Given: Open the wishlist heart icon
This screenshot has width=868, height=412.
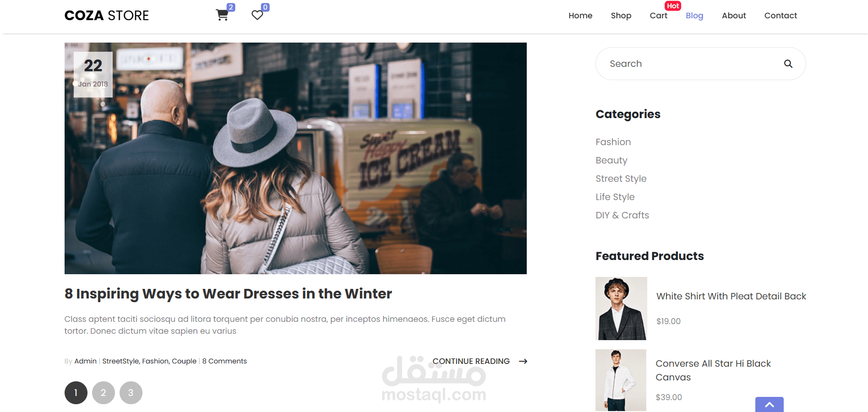Looking at the screenshot, I should [257, 15].
